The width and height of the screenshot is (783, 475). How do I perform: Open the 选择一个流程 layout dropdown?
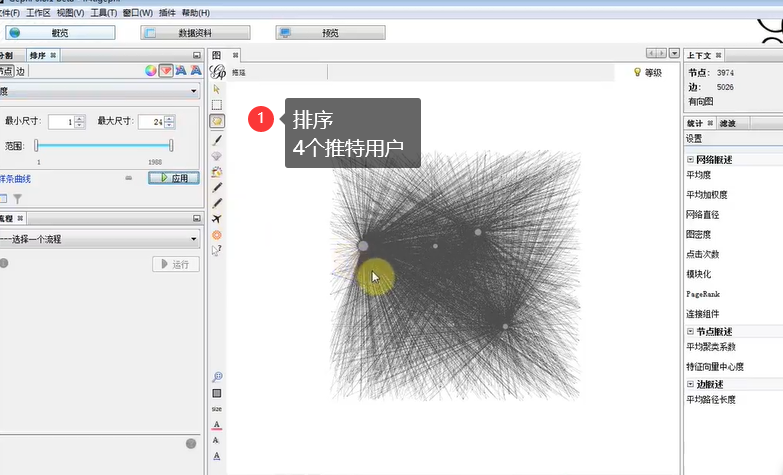(99, 239)
